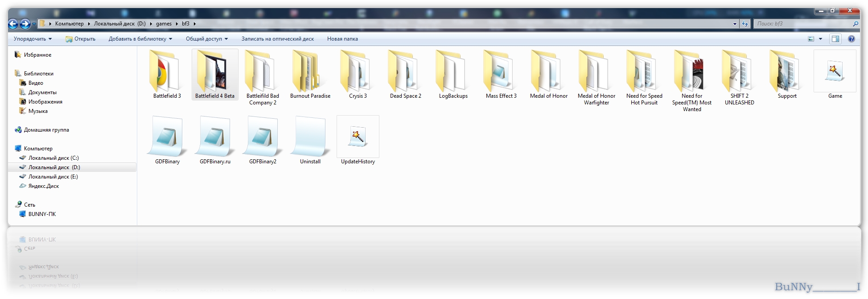Go forward with the Forward arrow button
This screenshot has height=299, width=868.
[x=25, y=24]
